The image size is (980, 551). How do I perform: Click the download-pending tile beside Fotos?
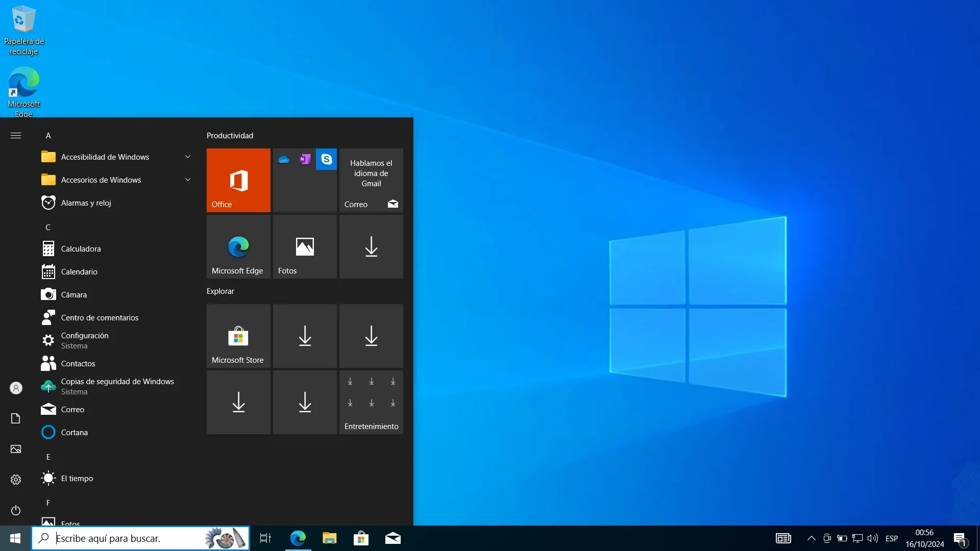point(371,246)
